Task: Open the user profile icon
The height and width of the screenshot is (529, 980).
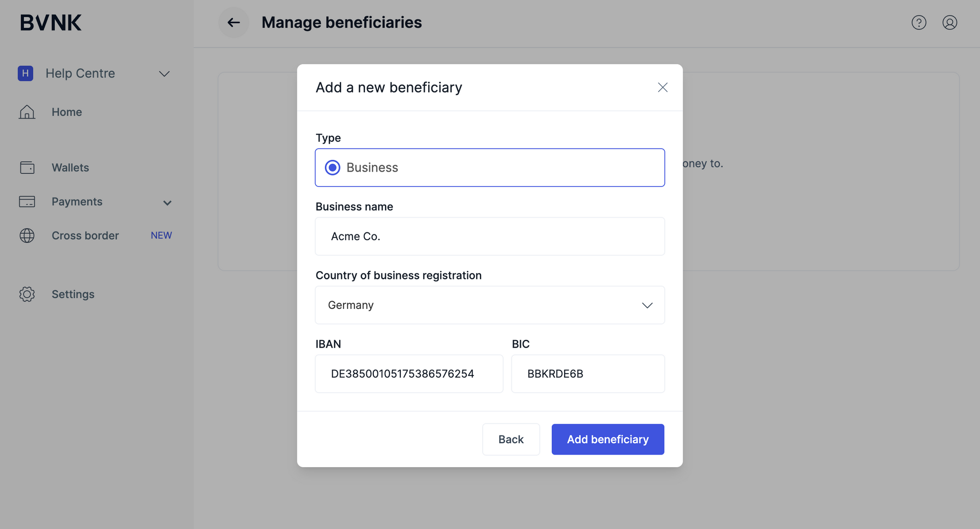Action: (x=950, y=23)
